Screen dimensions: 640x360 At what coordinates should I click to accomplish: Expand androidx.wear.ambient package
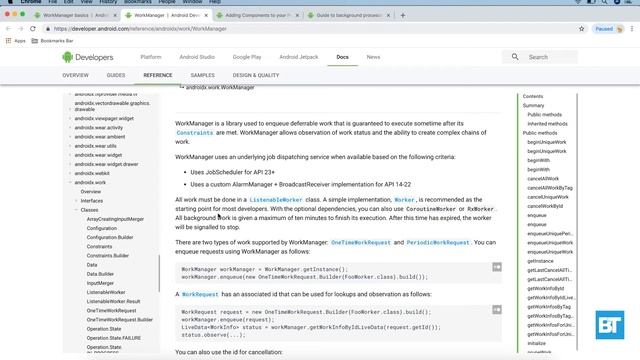coord(70,137)
